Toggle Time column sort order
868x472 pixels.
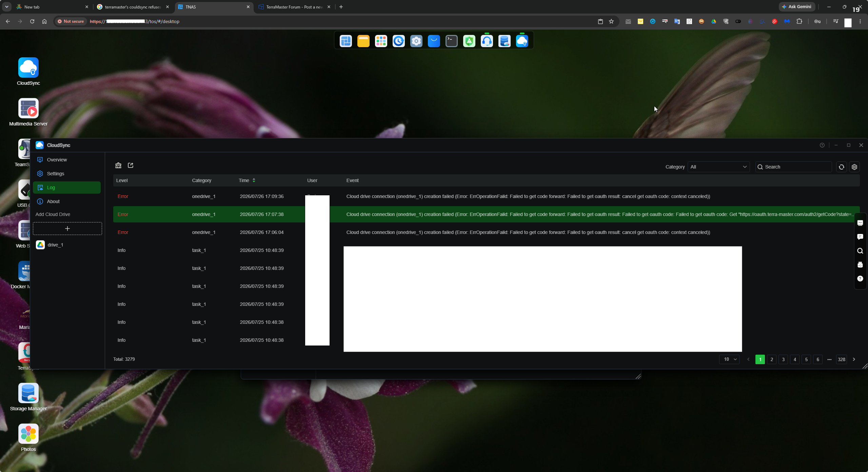tap(254, 180)
